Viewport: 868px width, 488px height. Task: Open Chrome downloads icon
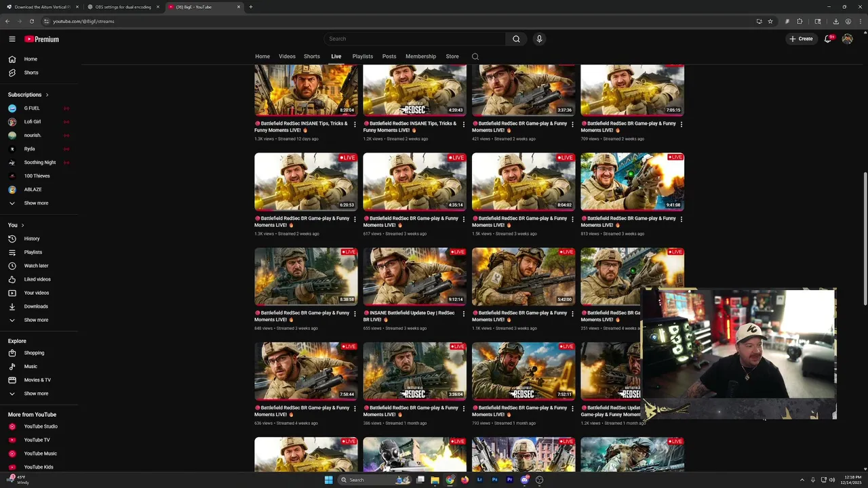coord(835,21)
